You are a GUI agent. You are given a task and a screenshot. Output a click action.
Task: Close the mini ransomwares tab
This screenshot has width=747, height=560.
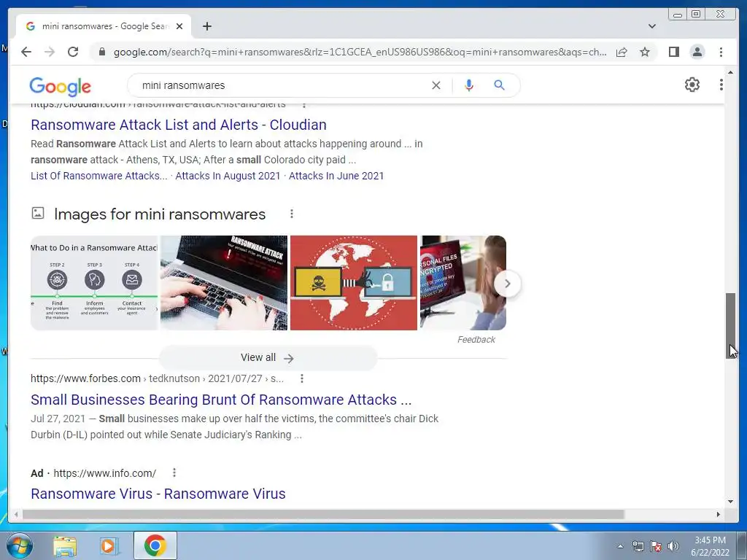[179, 26]
